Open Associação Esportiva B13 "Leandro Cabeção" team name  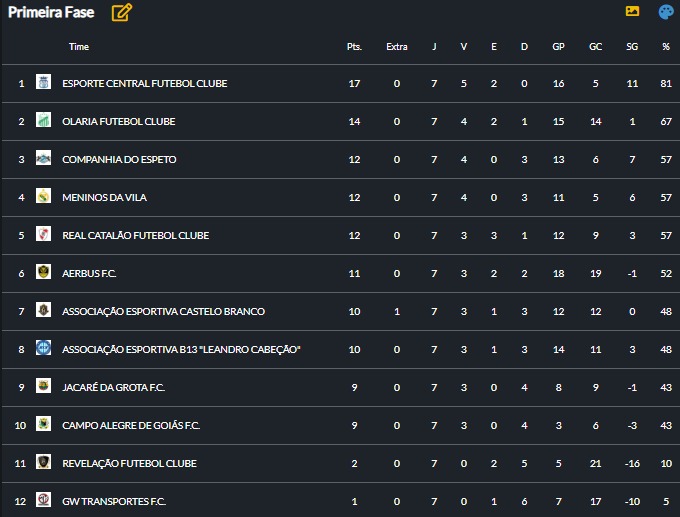pyautogui.click(x=181, y=349)
